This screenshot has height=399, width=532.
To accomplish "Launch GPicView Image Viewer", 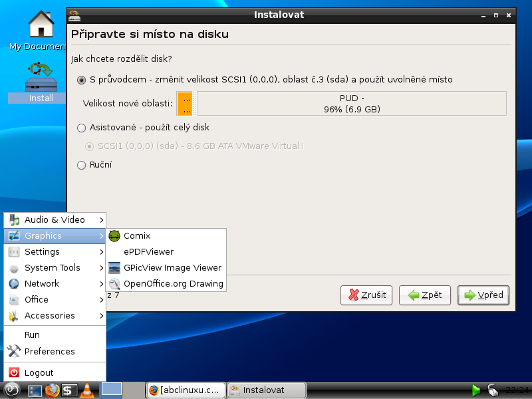I will (x=166, y=268).
